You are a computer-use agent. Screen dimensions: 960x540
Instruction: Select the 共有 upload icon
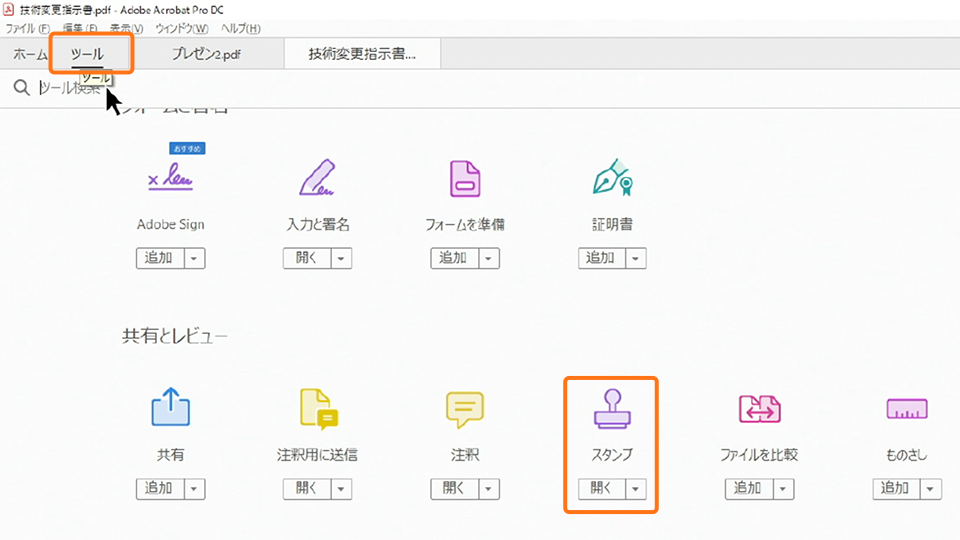click(171, 407)
